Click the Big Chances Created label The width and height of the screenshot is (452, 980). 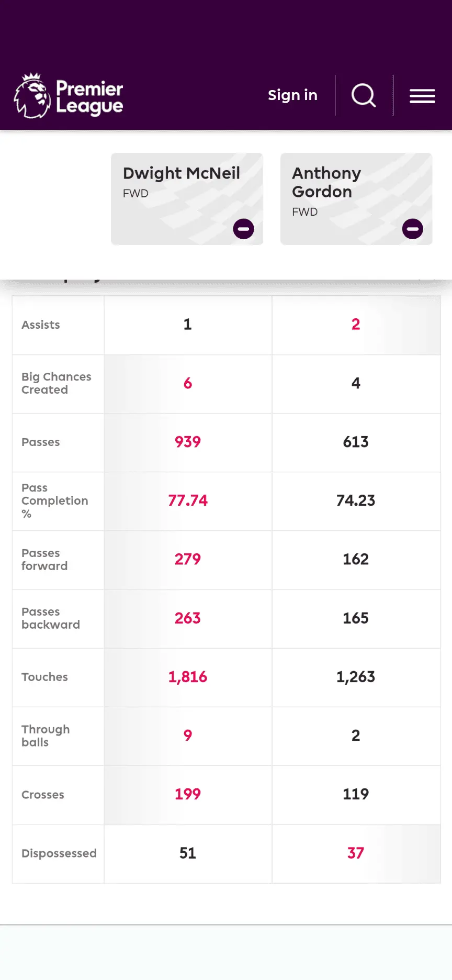coord(56,383)
